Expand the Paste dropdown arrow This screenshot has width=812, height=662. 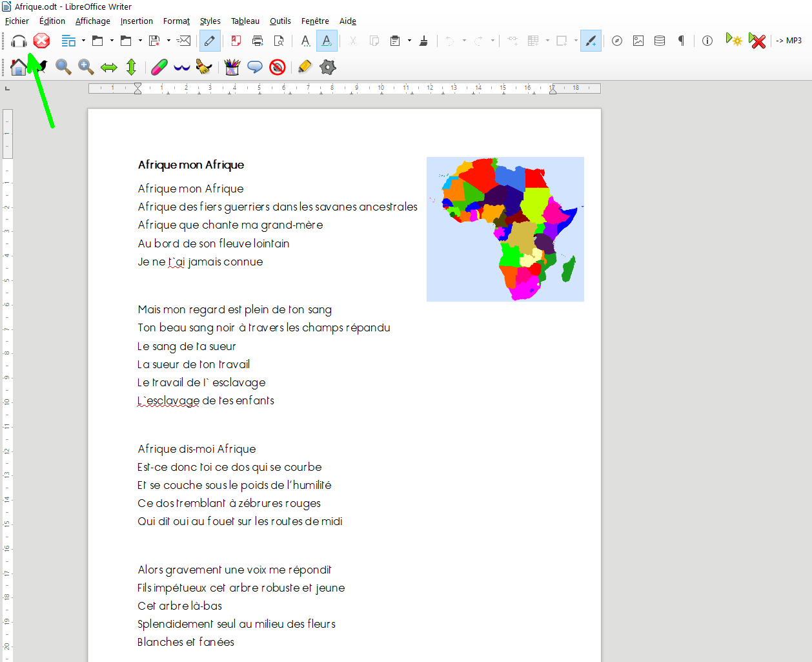(x=409, y=41)
